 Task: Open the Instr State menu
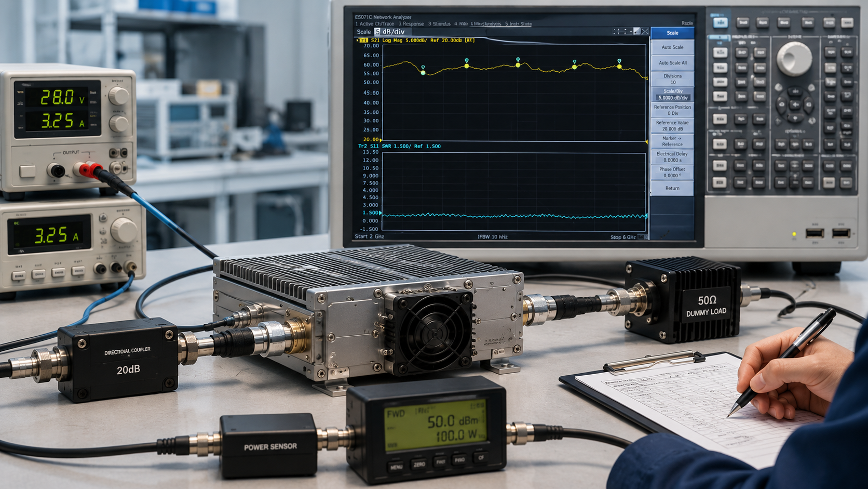[518, 24]
